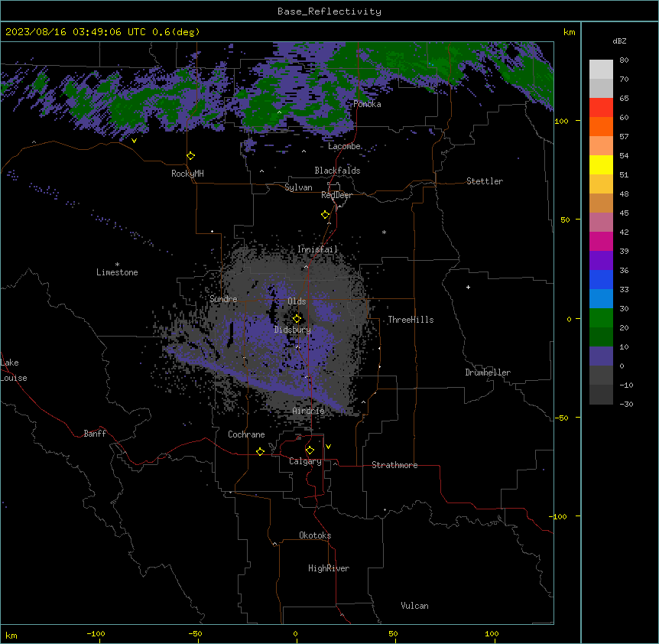This screenshot has width=659, height=644.
Task: Click the white asterisk east of Innisfail
Action: [384, 232]
